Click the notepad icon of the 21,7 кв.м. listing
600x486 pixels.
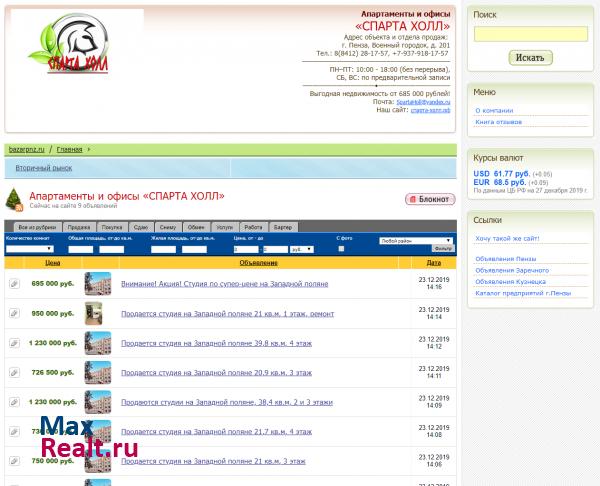point(14,431)
